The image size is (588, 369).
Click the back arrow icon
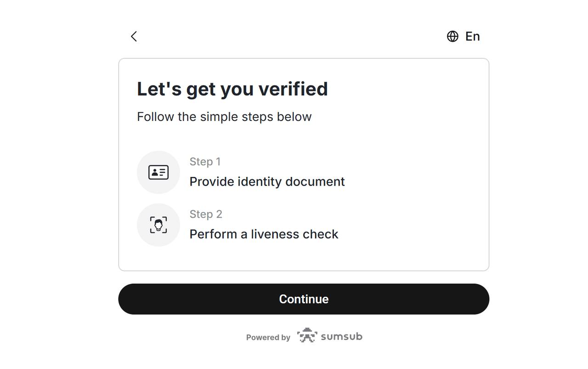[134, 36]
